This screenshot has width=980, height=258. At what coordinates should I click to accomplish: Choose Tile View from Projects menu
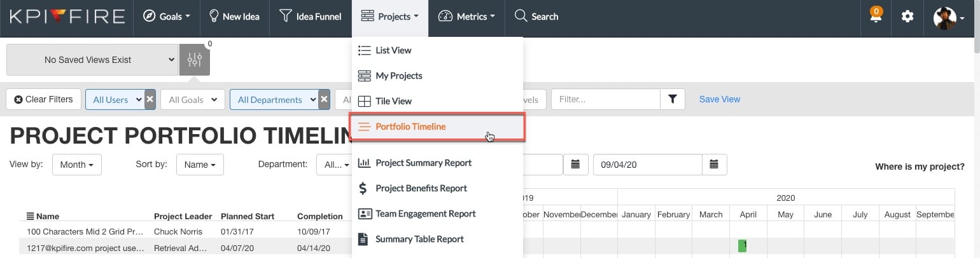[x=393, y=101]
